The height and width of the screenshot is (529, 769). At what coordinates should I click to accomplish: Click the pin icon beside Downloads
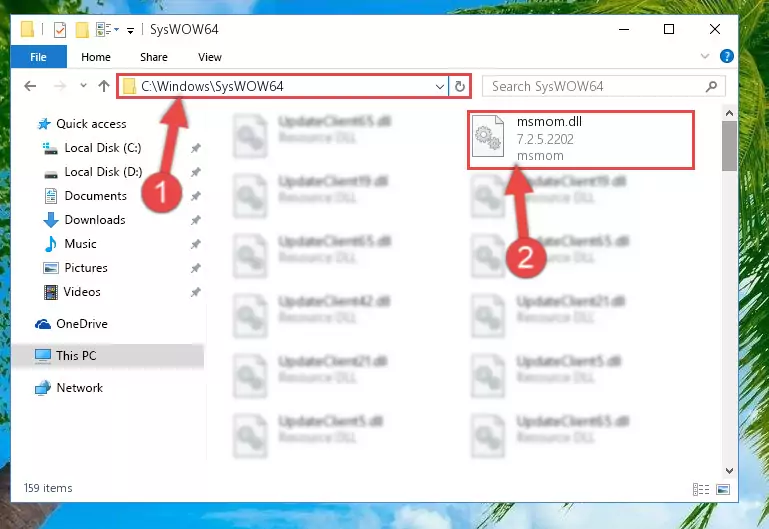196,220
